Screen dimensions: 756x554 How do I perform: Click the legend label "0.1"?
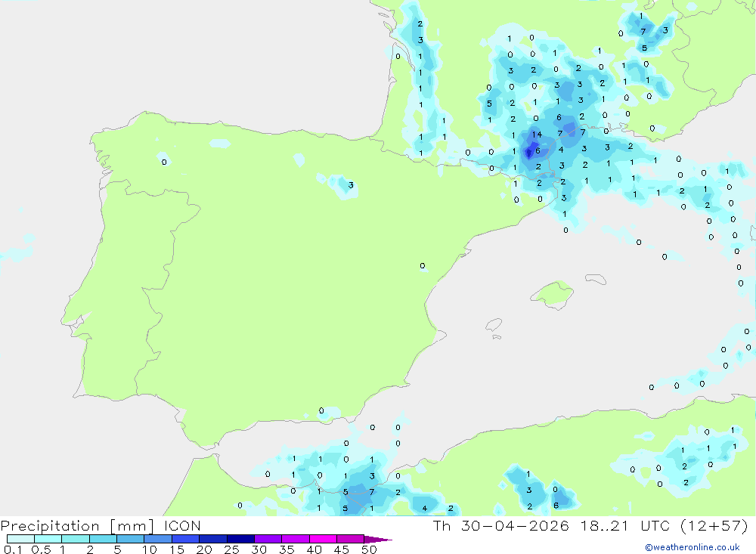(13, 549)
